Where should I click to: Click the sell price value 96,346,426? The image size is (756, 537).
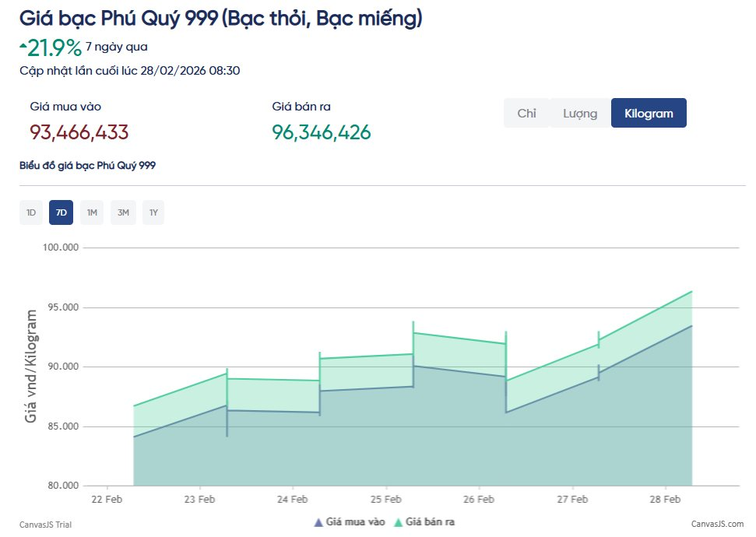(x=322, y=132)
